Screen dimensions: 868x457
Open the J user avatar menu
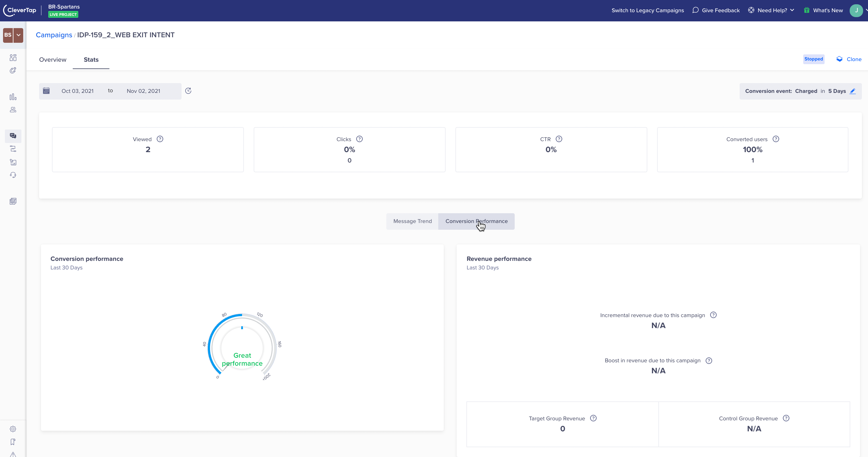click(x=856, y=10)
